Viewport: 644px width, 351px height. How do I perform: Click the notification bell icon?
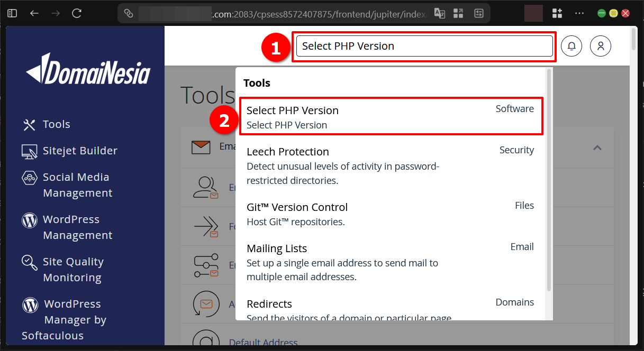tap(571, 46)
